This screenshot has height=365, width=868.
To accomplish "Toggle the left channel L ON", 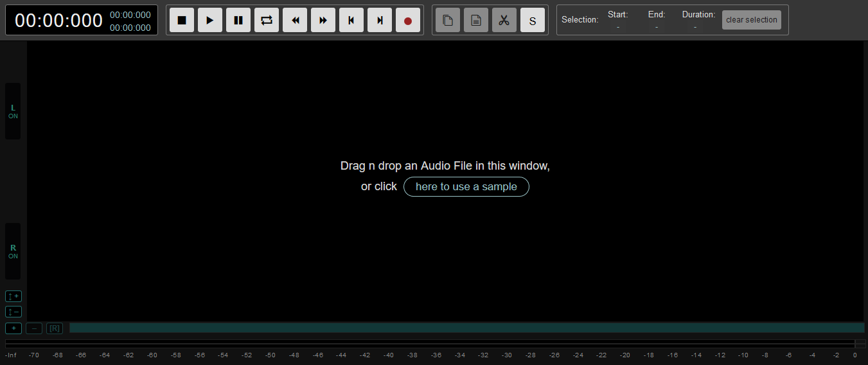I will pyautogui.click(x=13, y=111).
